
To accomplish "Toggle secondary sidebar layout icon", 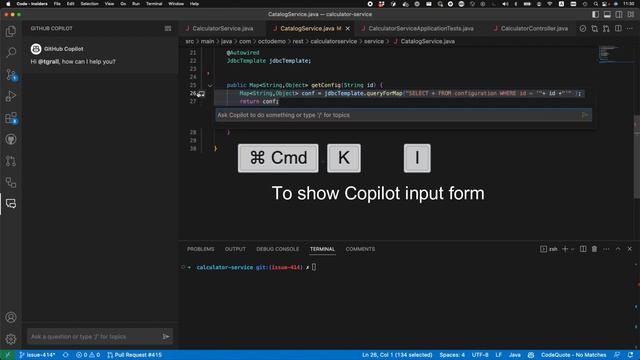I will 619,14.
